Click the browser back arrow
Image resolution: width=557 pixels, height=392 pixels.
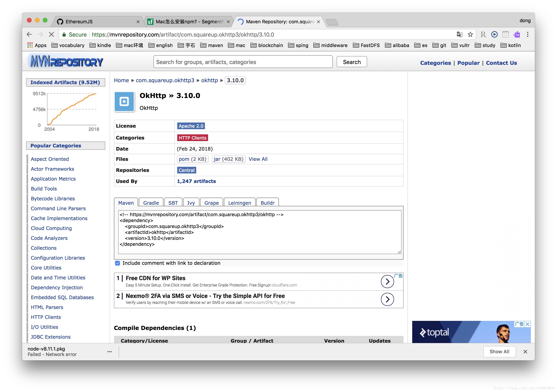[29, 34]
